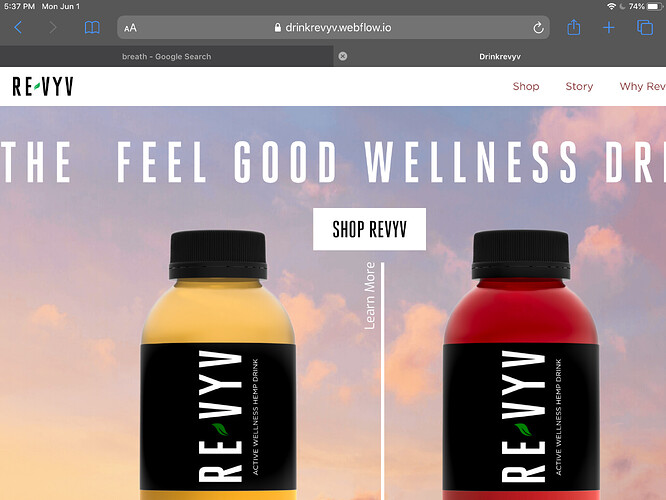Add a new tab with plus icon
The width and height of the screenshot is (666, 500).
click(x=609, y=28)
